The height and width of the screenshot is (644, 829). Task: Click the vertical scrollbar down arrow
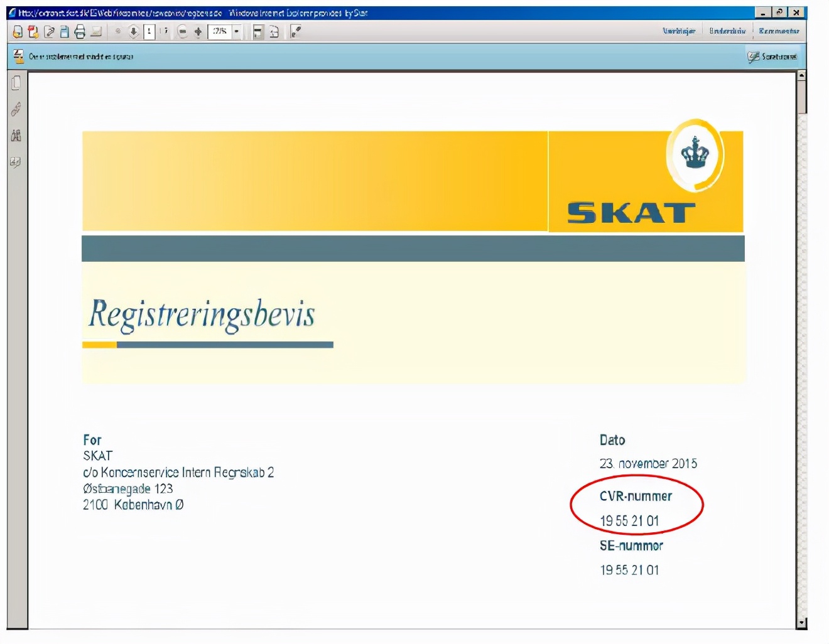point(801,623)
